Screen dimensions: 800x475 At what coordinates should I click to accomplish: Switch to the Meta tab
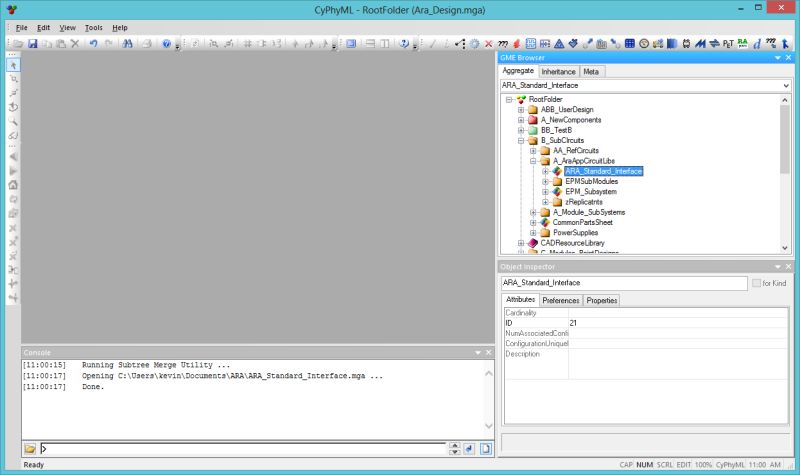591,72
